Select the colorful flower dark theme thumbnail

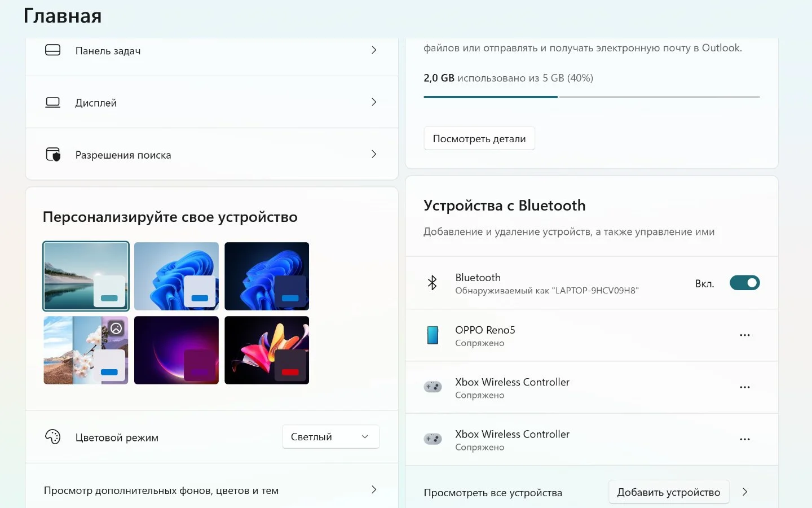pyautogui.click(x=267, y=350)
